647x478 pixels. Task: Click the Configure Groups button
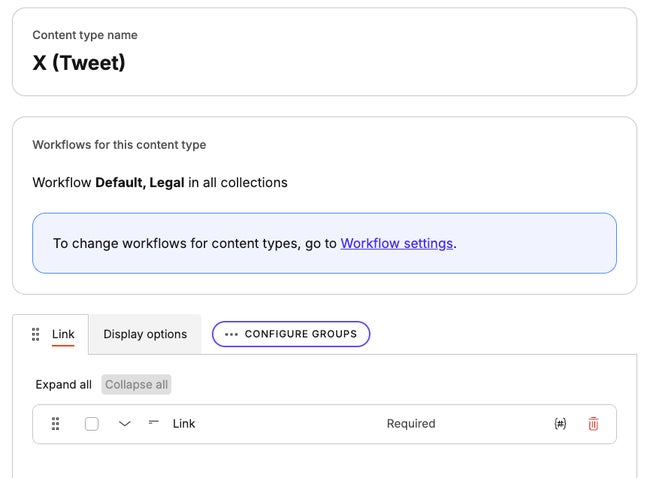[291, 334]
